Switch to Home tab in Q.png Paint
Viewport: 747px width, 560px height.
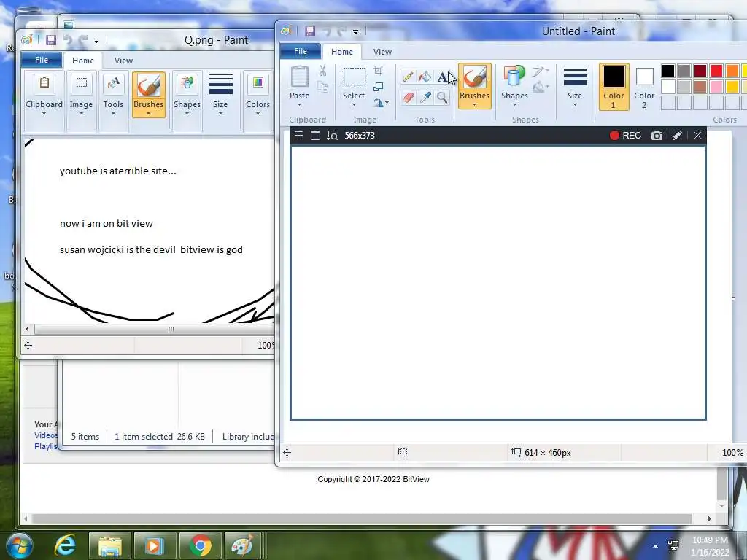83,61
